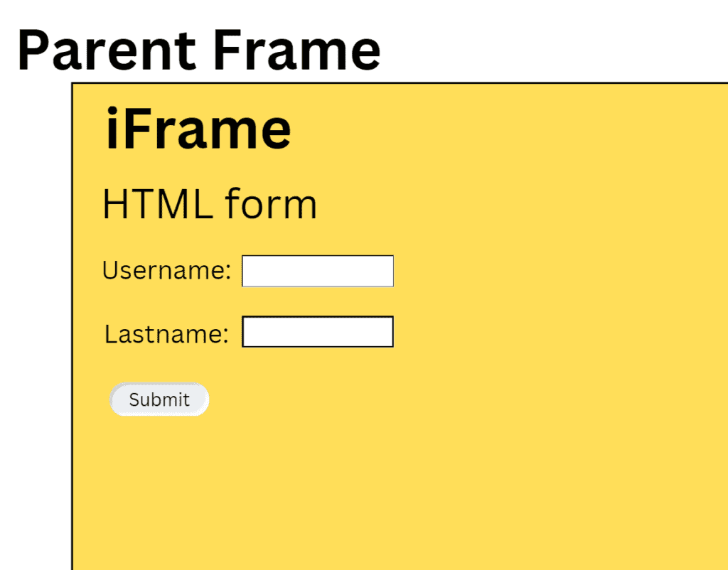
Task: Click the yellow space right of "HTML form" text
Action: 498,204
